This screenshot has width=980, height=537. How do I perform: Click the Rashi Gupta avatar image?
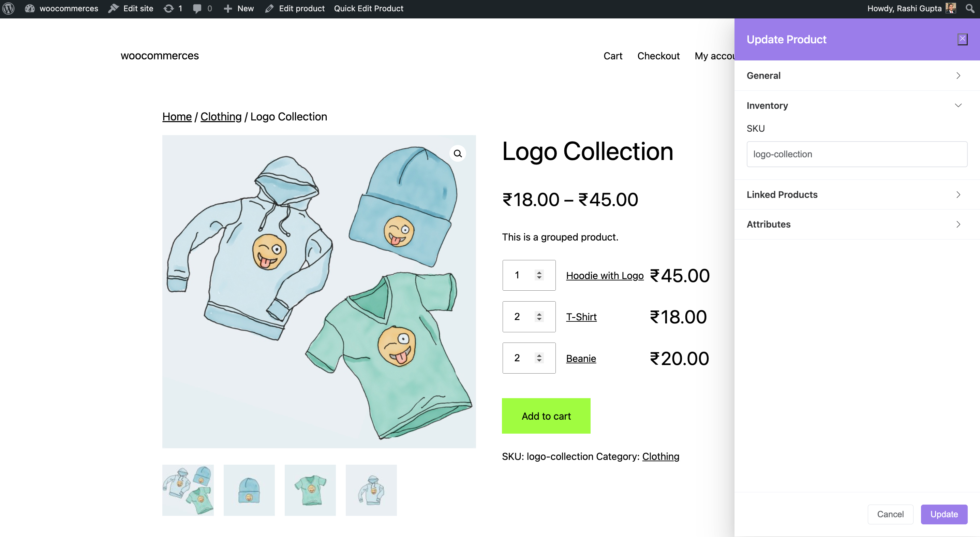click(x=951, y=9)
